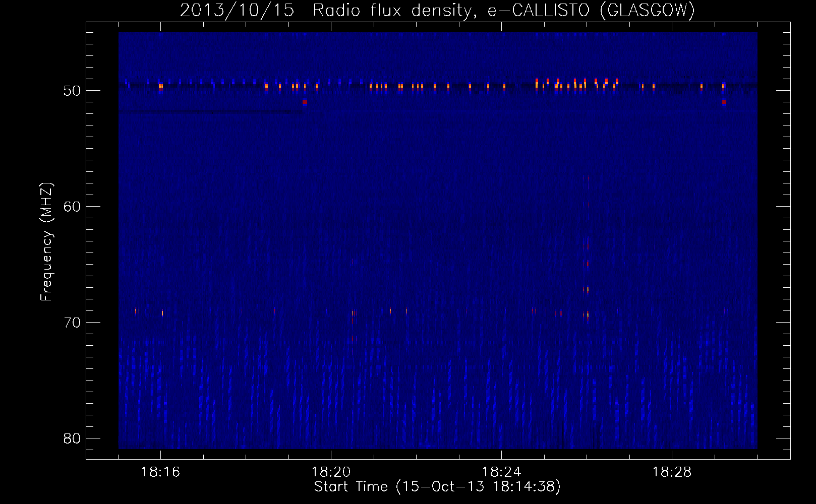Click the red streak at 18:20:30 near 71 MHz
Viewport: 816px width, 504px height.
pyautogui.click(x=353, y=339)
